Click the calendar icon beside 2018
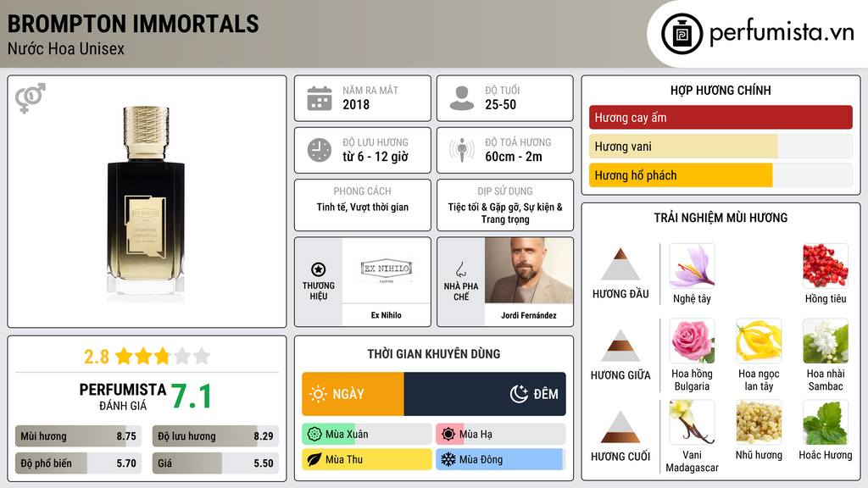868x488 pixels. [x=320, y=98]
